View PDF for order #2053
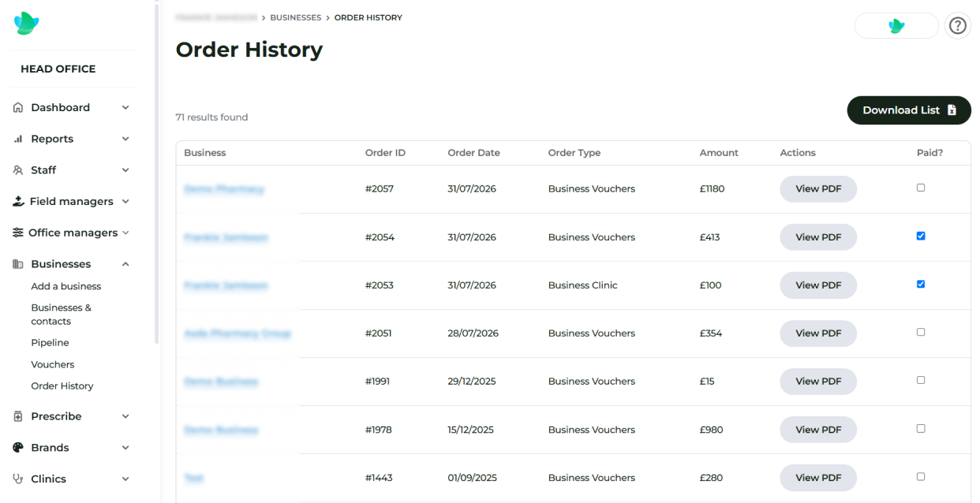The width and height of the screenshot is (980, 503). coord(818,285)
